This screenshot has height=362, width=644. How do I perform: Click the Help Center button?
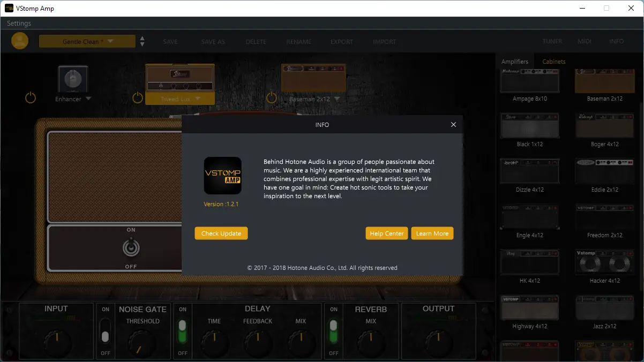point(387,233)
